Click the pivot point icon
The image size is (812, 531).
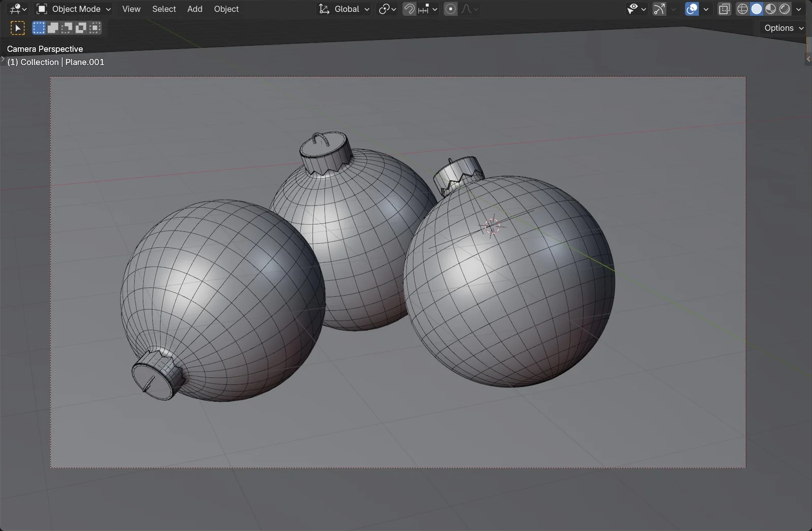(384, 9)
